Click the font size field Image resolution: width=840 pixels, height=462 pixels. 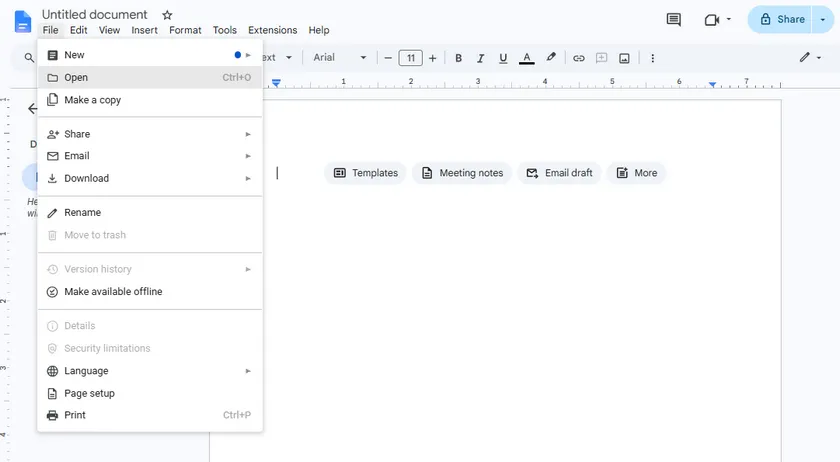click(410, 58)
